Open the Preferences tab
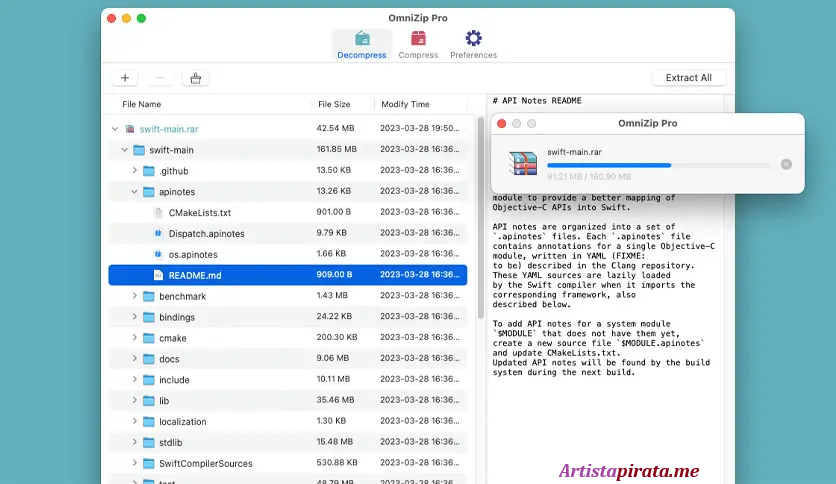836x484 pixels. [x=473, y=44]
